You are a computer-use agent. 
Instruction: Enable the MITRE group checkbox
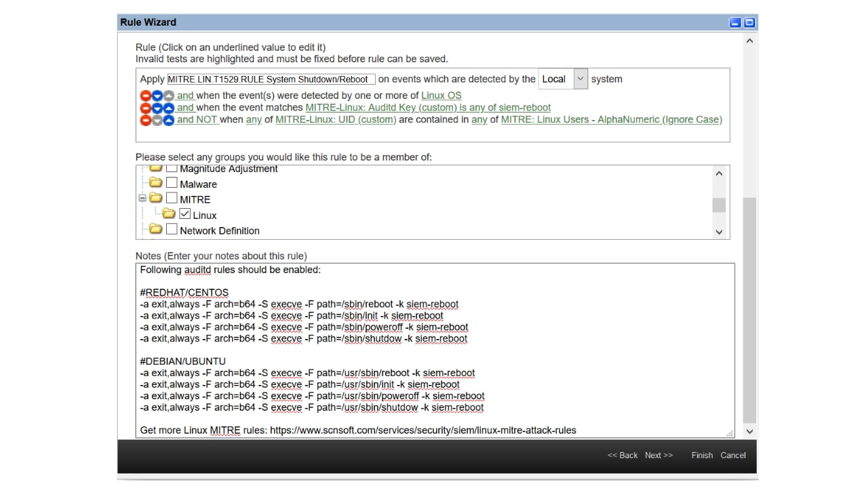click(172, 199)
